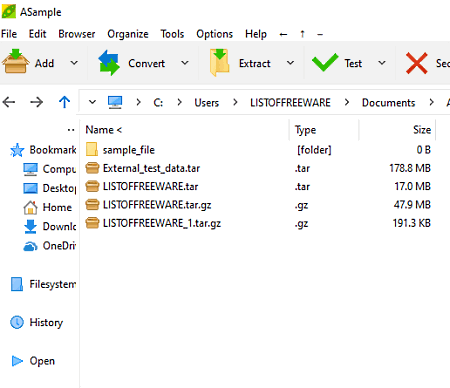
Task: Click the Bookmarks star icon
Action: (x=17, y=150)
